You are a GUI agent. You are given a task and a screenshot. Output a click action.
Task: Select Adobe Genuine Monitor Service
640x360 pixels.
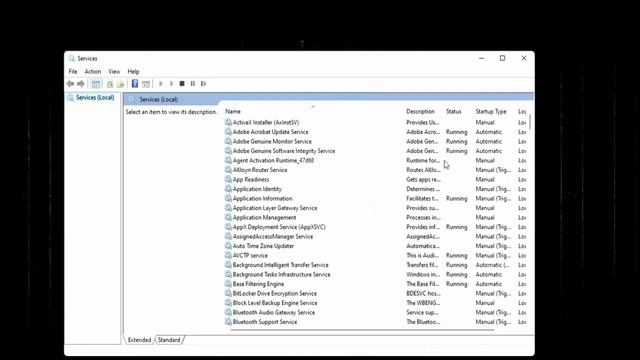[x=272, y=141]
